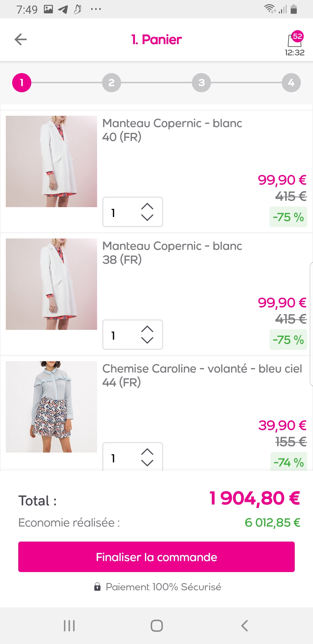Tap the Chemise Caroline product thumbnail

(x=51, y=407)
